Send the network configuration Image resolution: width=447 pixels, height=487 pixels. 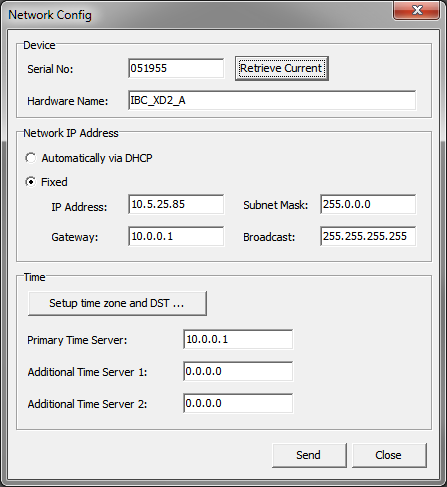[x=309, y=455]
